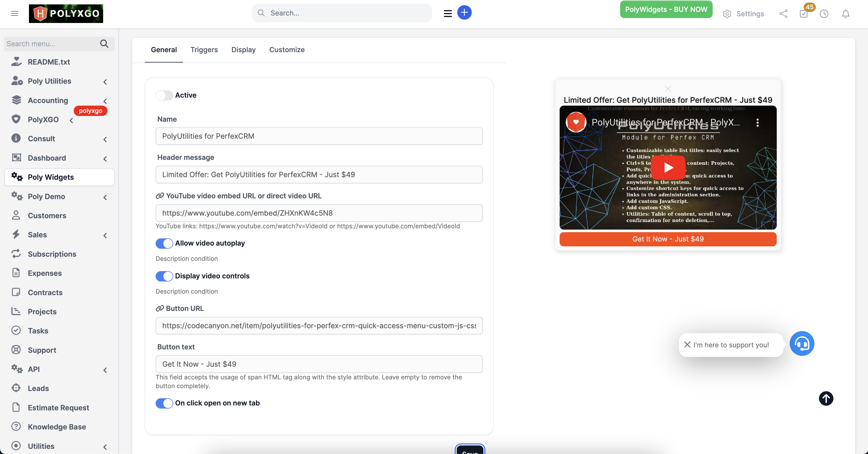The height and width of the screenshot is (454, 868).
Task: Open the support chat headset icon
Action: coord(802,344)
